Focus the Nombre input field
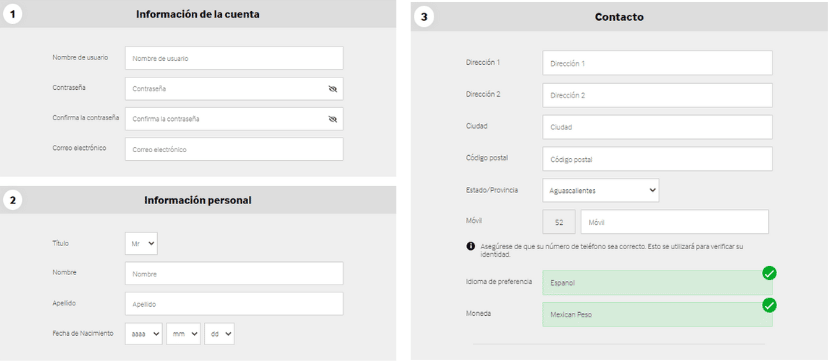The image size is (829, 362). (x=234, y=274)
